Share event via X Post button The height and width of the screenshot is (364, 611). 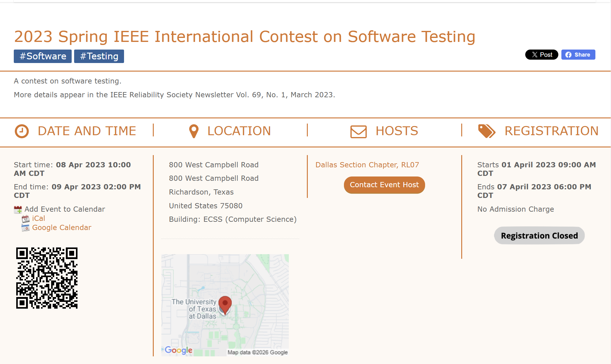coord(541,55)
